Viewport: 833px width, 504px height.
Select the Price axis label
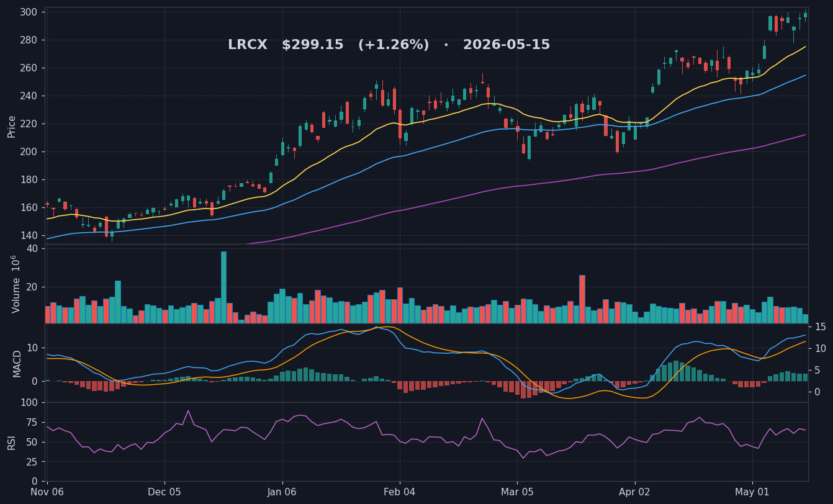point(12,126)
